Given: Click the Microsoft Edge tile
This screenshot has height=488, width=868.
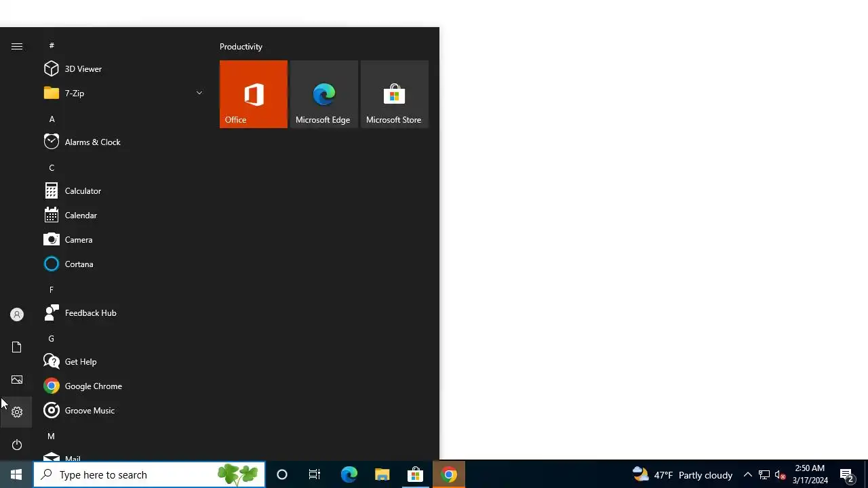Looking at the screenshot, I should [324, 94].
